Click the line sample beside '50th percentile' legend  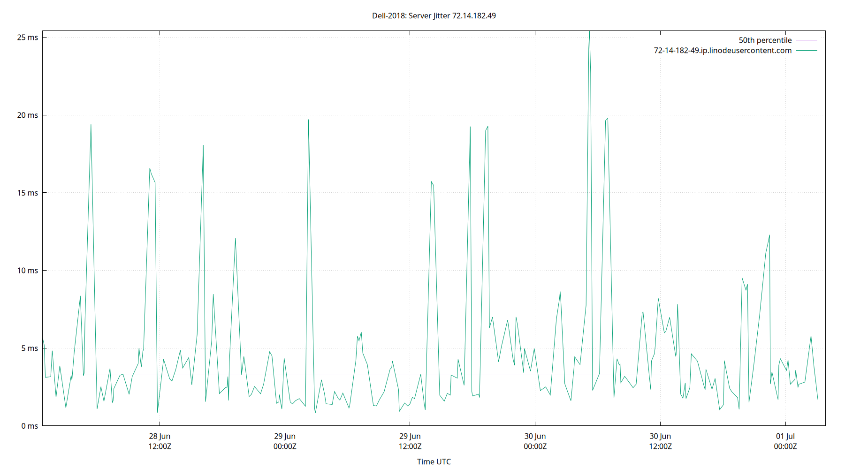pyautogui.click(x=807, y=40)
